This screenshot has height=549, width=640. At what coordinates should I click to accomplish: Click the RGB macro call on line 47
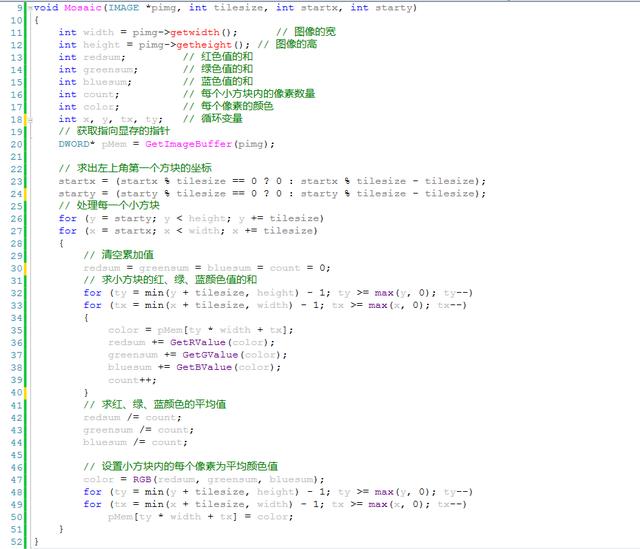click(x=142, y=479)
